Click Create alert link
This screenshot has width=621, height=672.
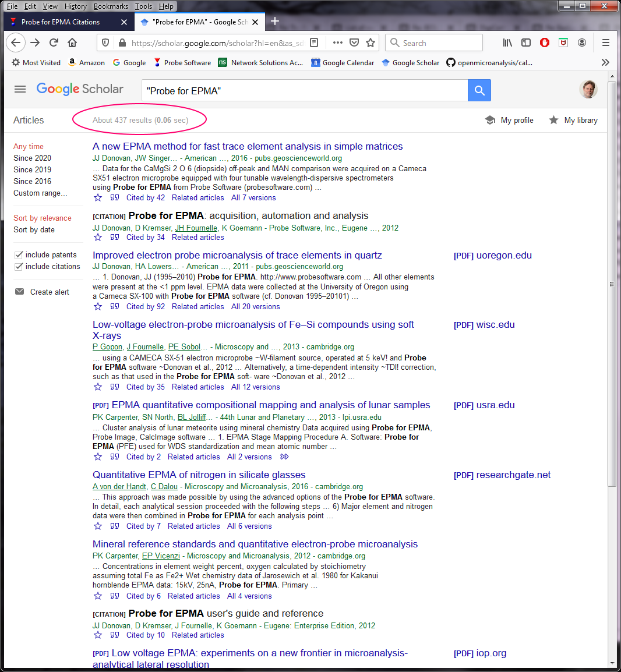point(50,292)
